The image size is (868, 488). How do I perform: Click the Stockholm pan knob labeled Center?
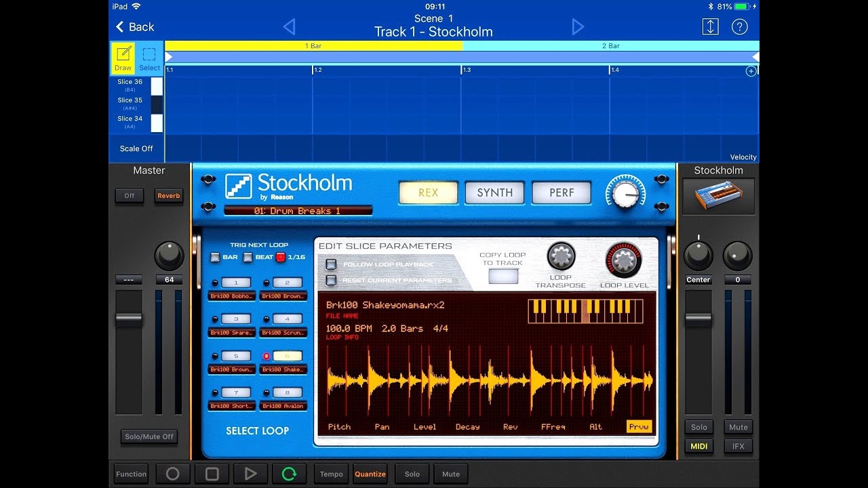pyautogui.click(x=698, y=256)
